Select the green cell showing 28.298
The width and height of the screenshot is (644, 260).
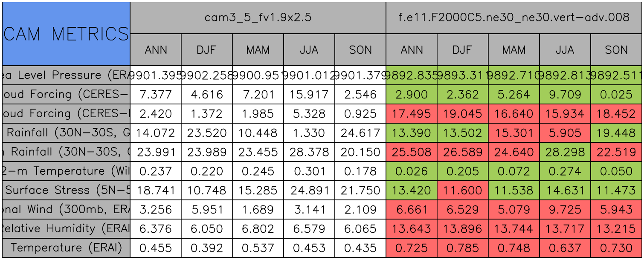565,152
